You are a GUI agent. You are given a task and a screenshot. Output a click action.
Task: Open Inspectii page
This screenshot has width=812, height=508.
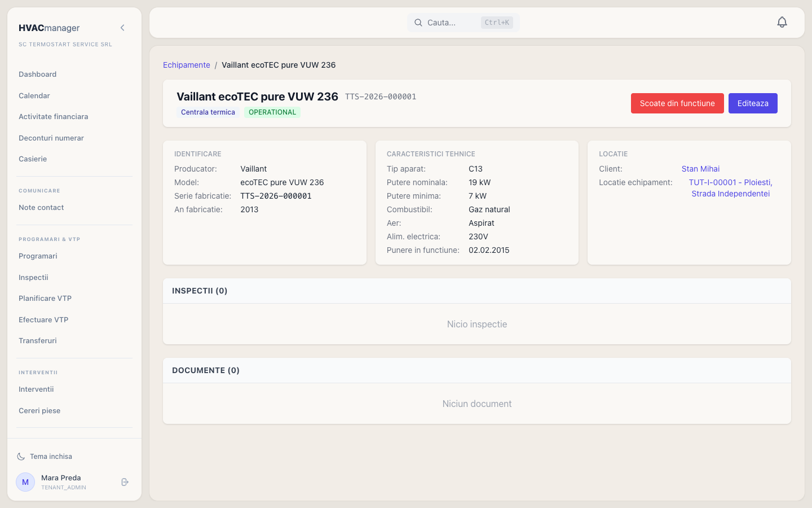tap(33, 278)
